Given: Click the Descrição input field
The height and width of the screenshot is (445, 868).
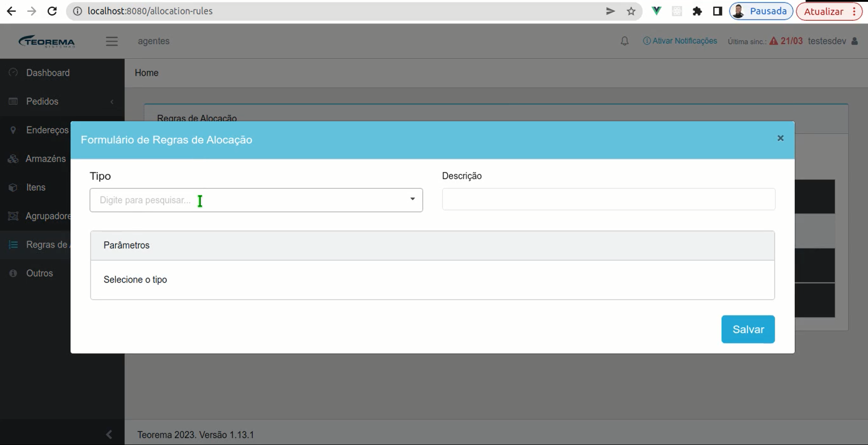Looking at the screenshot, I should [x=609, y=199].
